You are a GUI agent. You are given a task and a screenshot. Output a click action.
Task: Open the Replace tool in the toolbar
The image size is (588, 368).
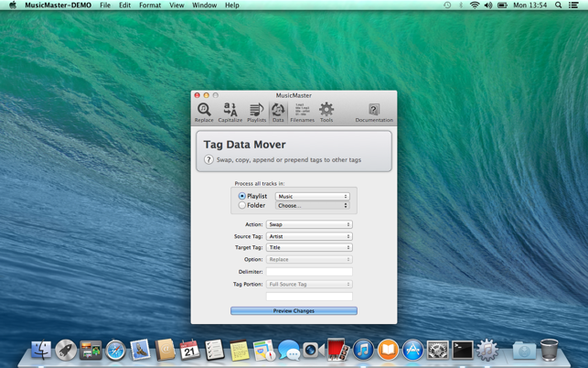[x=204, y=113]
